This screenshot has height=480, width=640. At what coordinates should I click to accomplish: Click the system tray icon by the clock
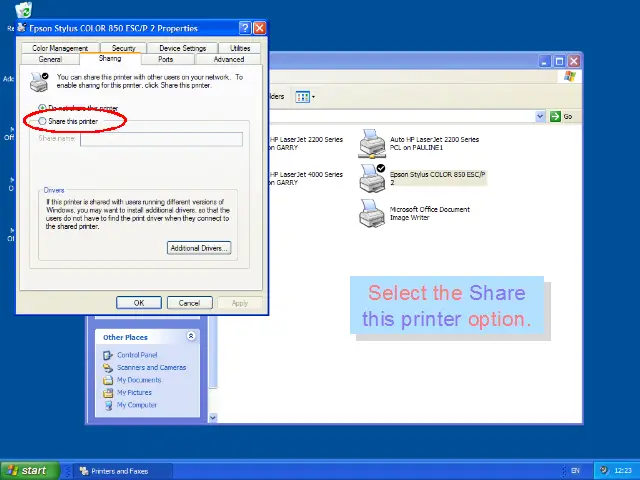pos(604,470)
